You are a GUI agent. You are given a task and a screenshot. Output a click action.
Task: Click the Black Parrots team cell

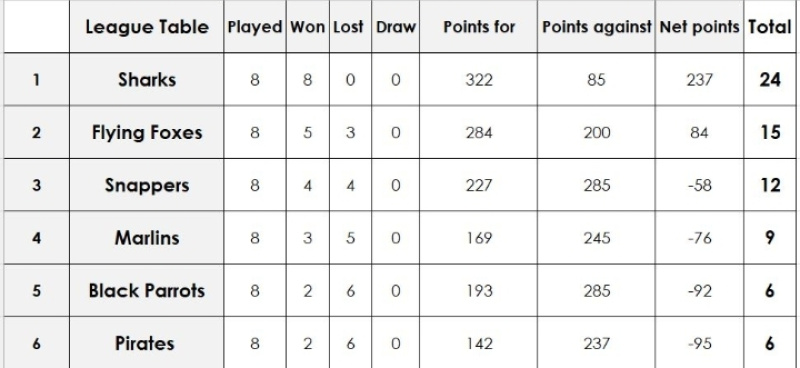tap(146, 290)
